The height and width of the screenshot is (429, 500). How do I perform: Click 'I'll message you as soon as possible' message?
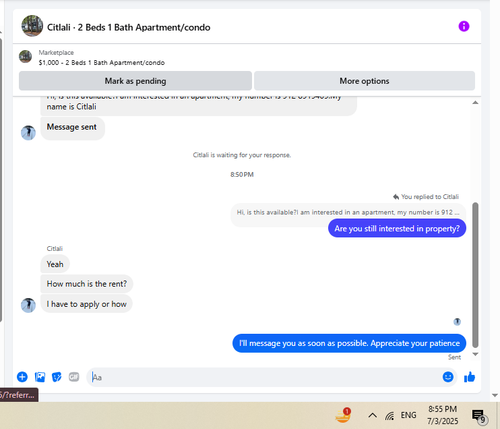click(x=349, y=343)
